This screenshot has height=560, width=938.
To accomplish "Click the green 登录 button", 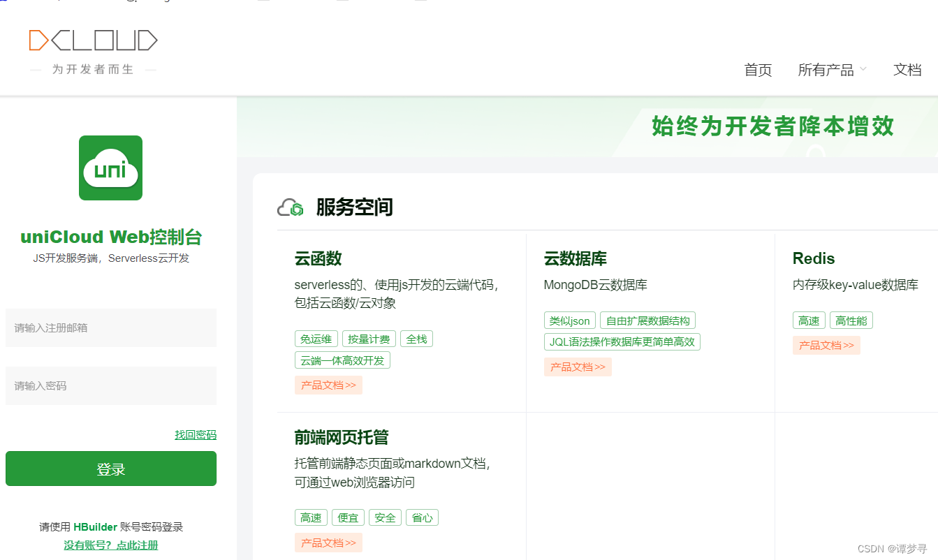I will point(111,469).
